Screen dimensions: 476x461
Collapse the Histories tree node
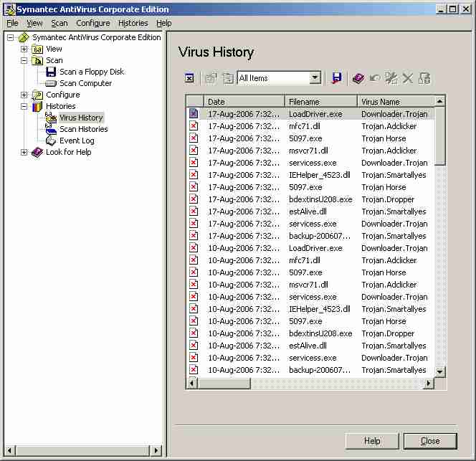(x=24, y=106)
